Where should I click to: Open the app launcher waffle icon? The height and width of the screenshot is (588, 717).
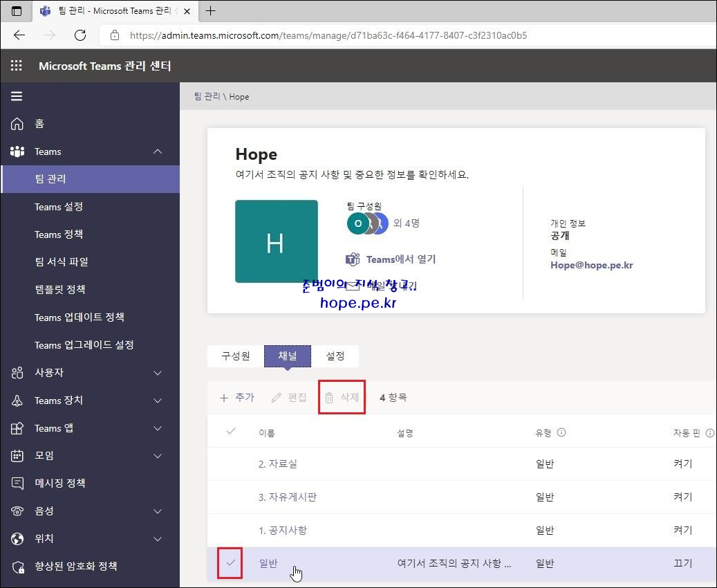17,66
